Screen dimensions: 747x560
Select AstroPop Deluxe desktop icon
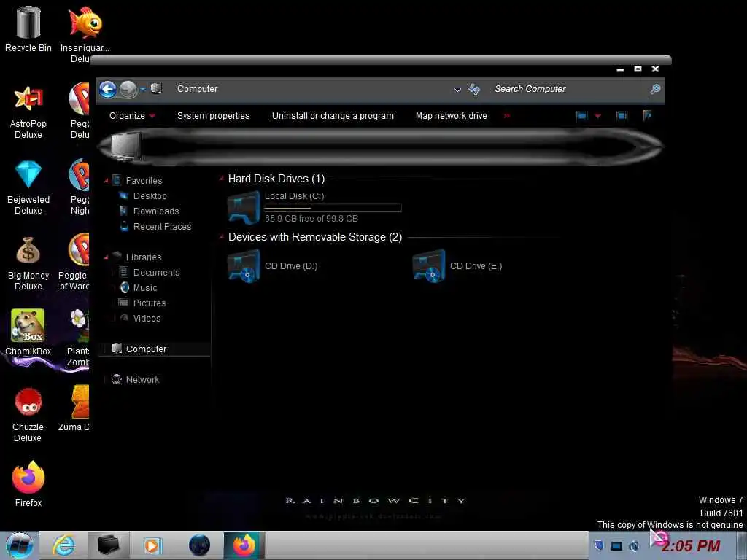[x=28, y=112]
